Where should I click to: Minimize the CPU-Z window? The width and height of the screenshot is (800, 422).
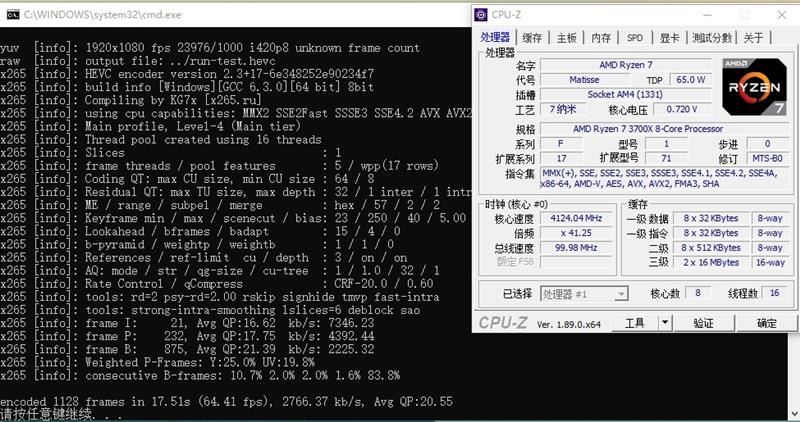click(x=707, y=15)
